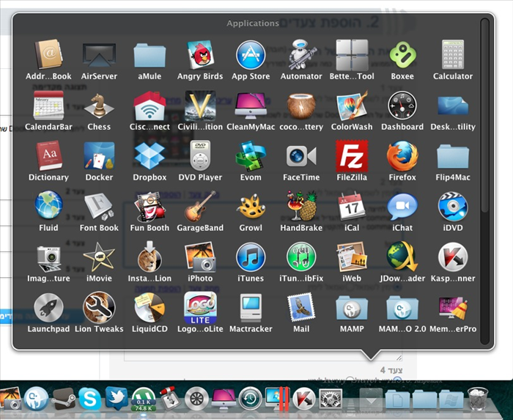Launch Evom video app
Image resolution: width=513 pixels, height=420 pixels.
[251, 155]
